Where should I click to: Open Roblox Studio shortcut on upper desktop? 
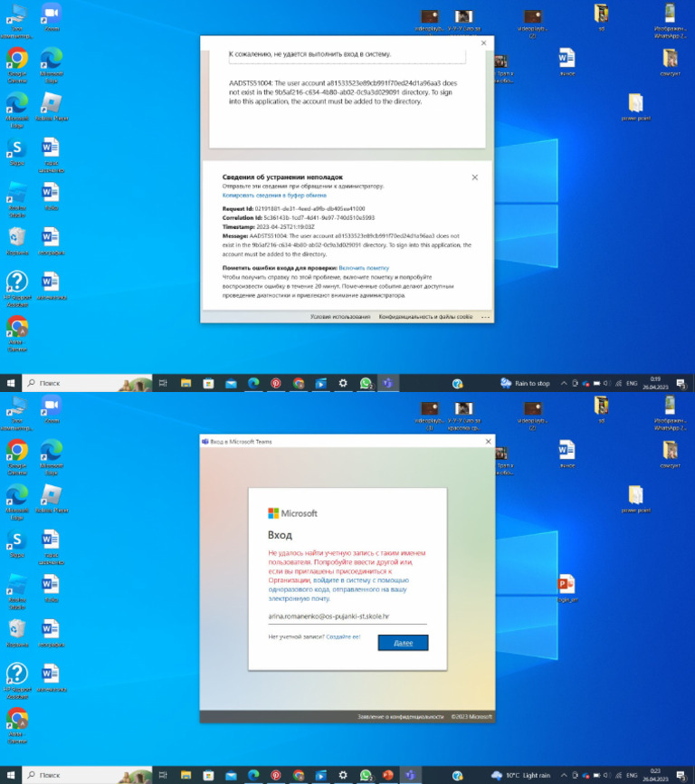(x=17, y=199)
